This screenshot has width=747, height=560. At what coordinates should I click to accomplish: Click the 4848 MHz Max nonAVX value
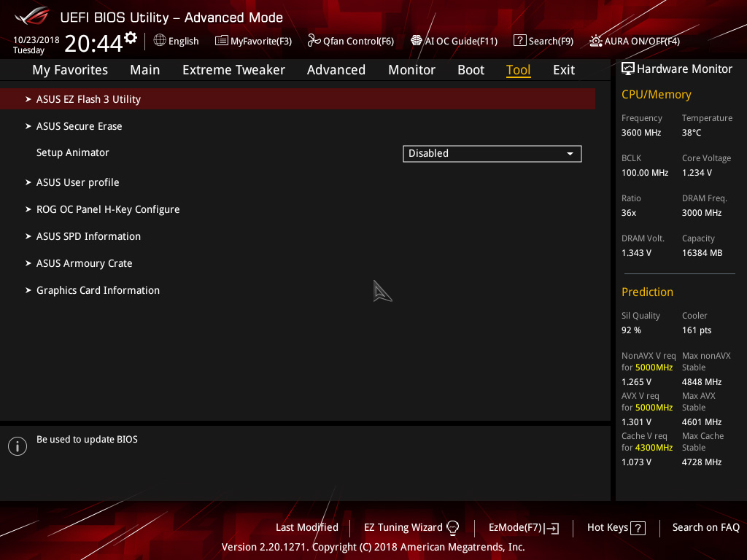click(702, 382)
